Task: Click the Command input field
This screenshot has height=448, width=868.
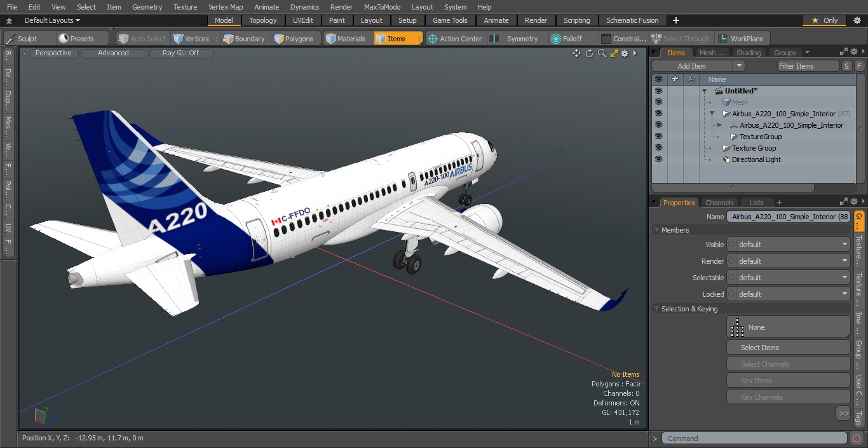Action: point(754,438)
